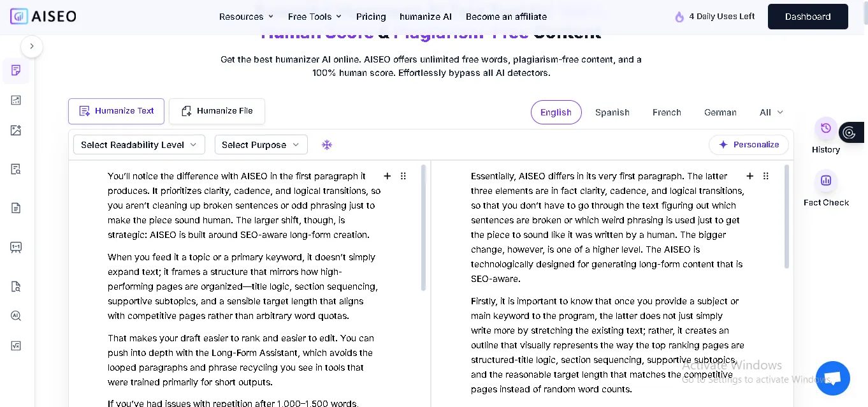
Task: Switch to the Humanize File tab
Action: pos(217,111)
